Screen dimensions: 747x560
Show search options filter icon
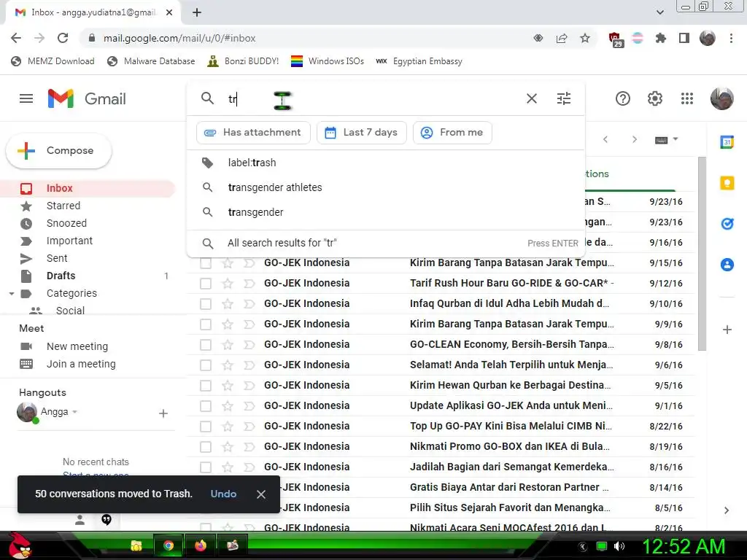click(564, 98)
